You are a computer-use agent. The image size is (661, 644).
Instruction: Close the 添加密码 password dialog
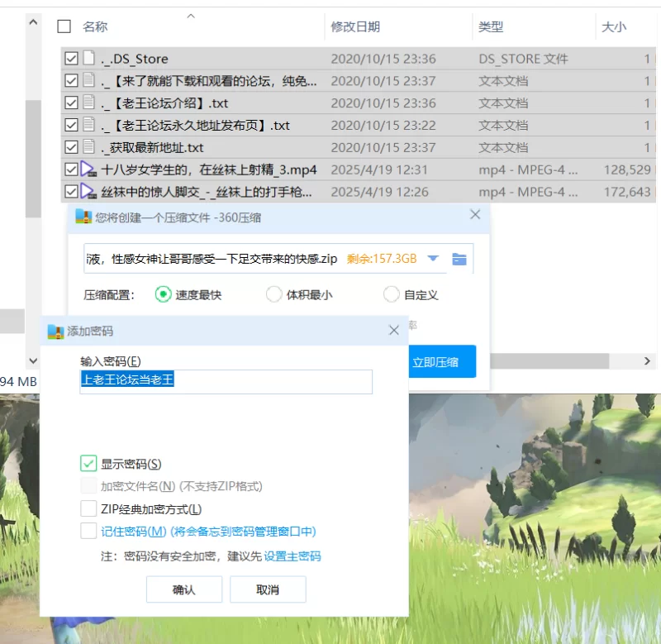(x=394, y=331)
